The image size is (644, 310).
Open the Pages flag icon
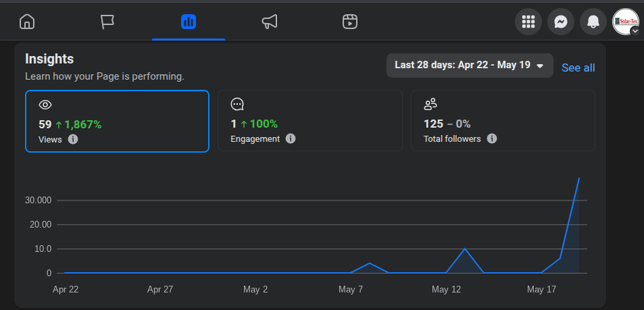(107, 22)
